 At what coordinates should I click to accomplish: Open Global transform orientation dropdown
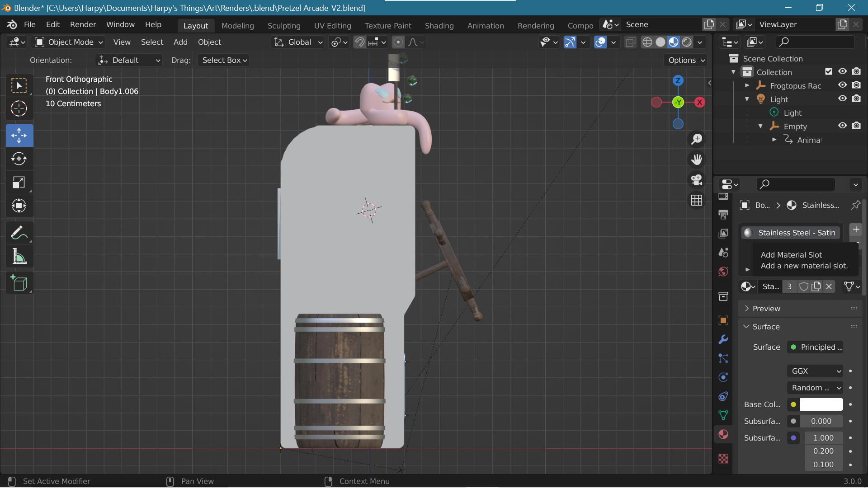pyautogui.click(x=298, y=42)
